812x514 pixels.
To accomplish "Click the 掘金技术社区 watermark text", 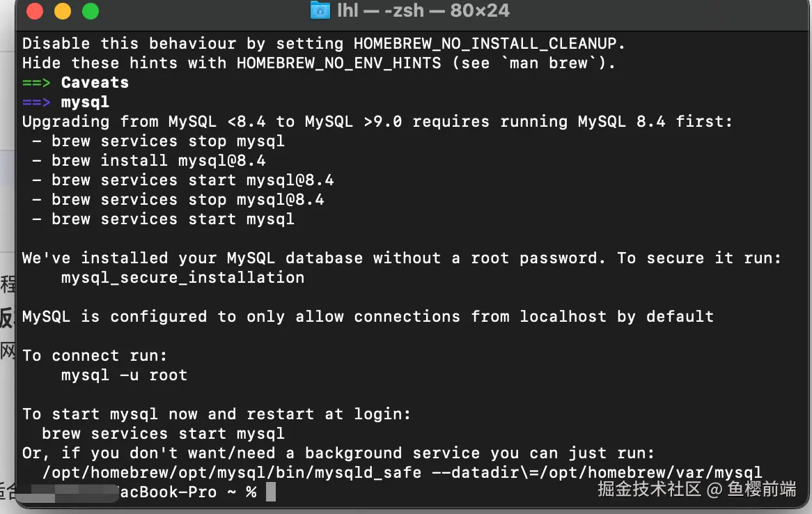I will (x=648, y=489).
